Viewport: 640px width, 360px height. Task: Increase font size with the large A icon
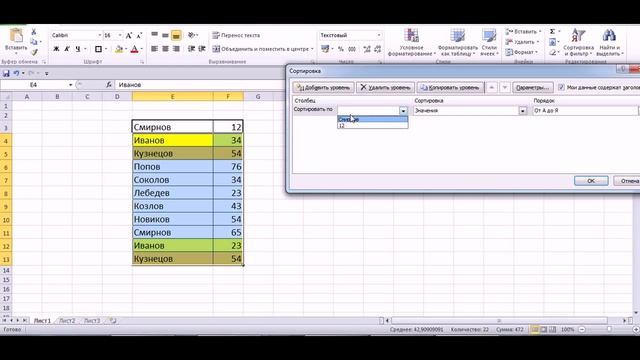129,36
